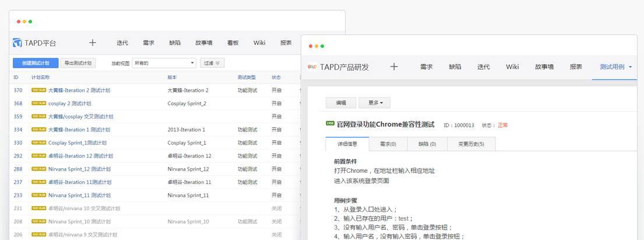
Task: Sort by the 计划名称 column header
Action: [x=40, y=77]
